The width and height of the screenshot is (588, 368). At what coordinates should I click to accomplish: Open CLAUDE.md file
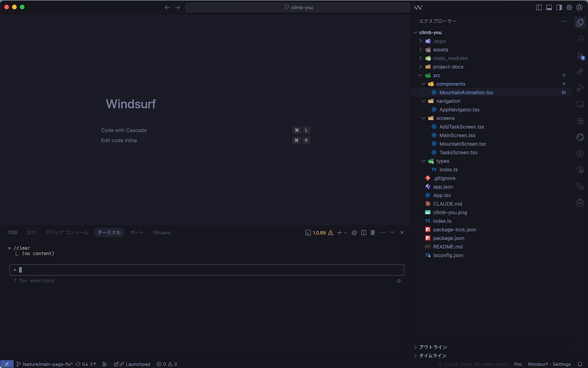(447, 204)
